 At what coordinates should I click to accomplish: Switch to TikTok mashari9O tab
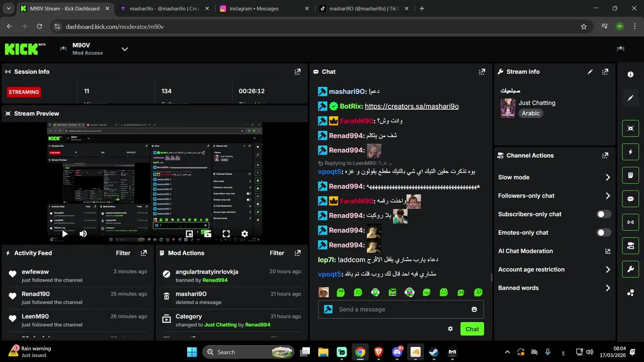tap(363, 9)
